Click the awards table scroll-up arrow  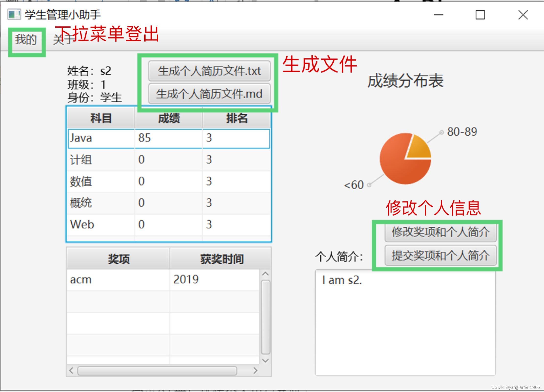(265, 274)
